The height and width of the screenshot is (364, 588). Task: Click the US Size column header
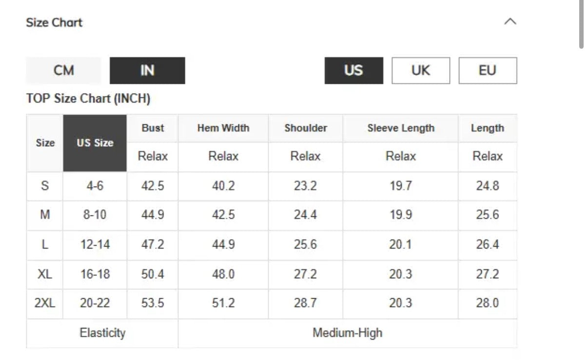click(x=95, y=143)
